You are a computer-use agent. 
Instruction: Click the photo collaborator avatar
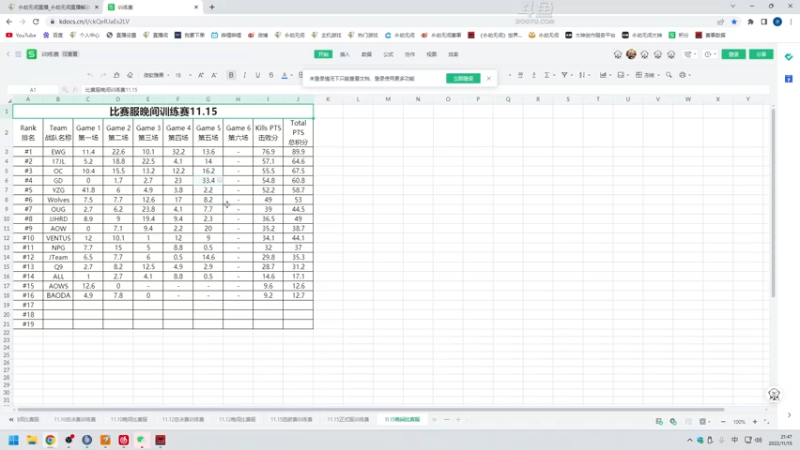631,54
